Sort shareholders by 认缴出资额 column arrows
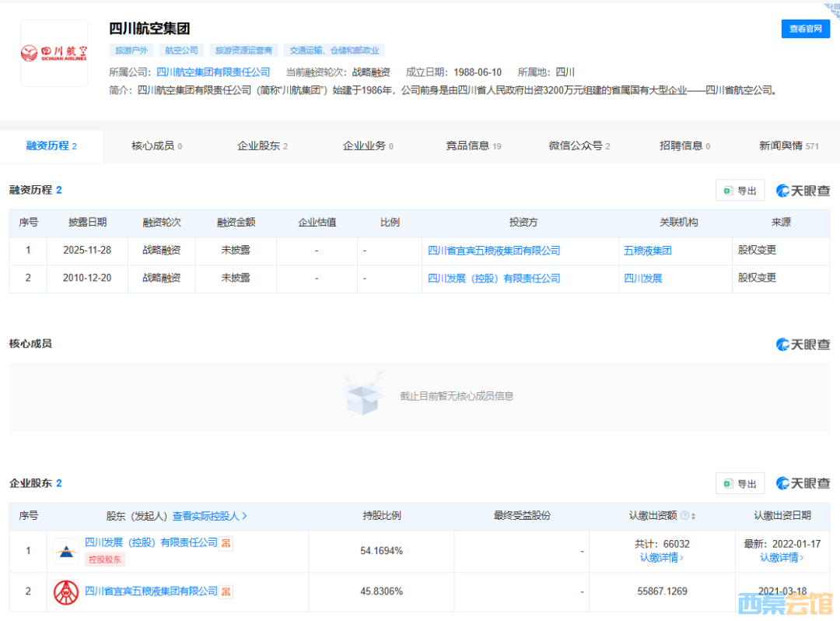 pos(693,516)
